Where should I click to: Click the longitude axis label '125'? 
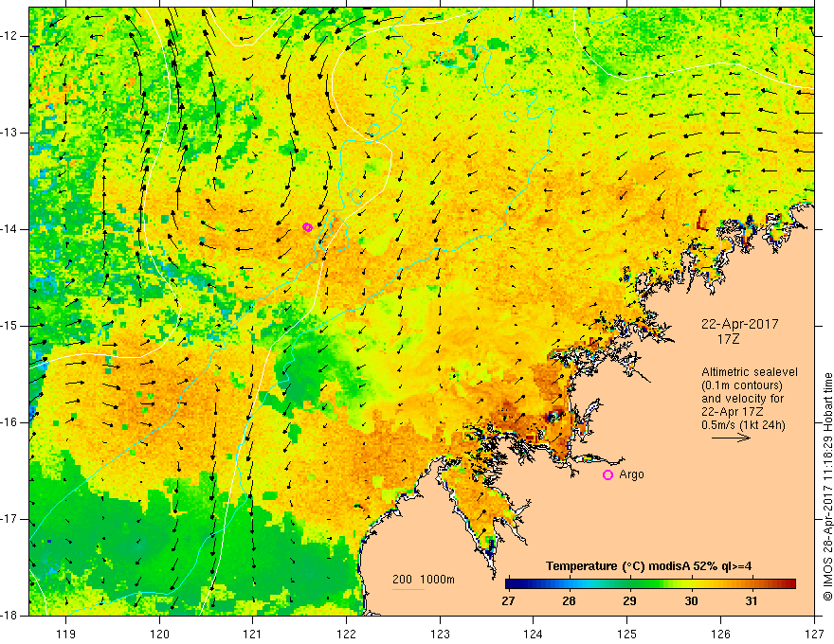pos(627,634)
